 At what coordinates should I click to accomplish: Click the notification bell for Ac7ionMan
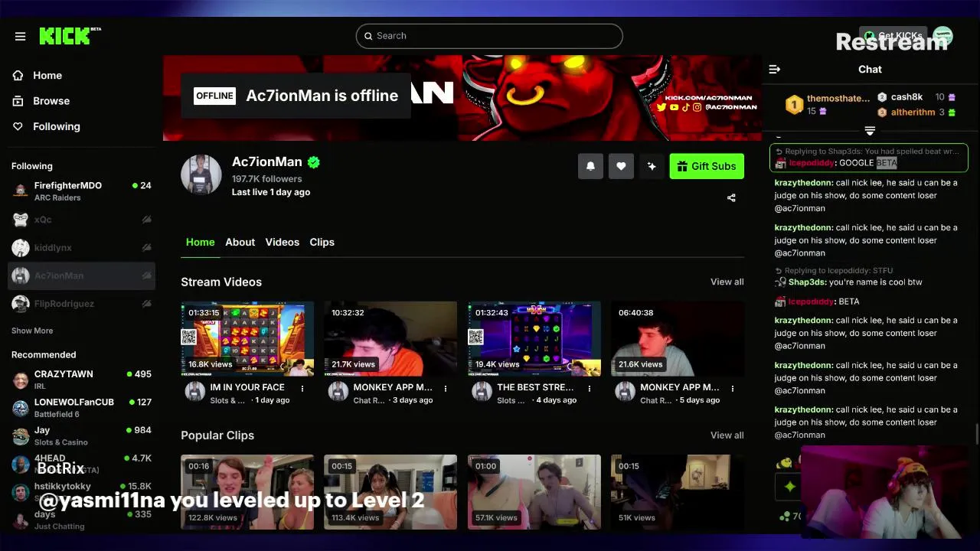click(590, 166)
